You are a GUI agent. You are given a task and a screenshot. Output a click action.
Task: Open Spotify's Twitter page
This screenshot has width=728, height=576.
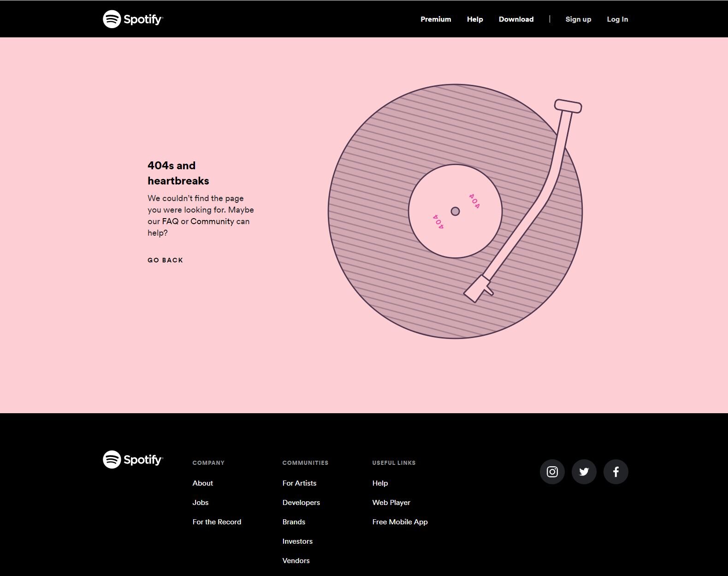coord(584,472)
